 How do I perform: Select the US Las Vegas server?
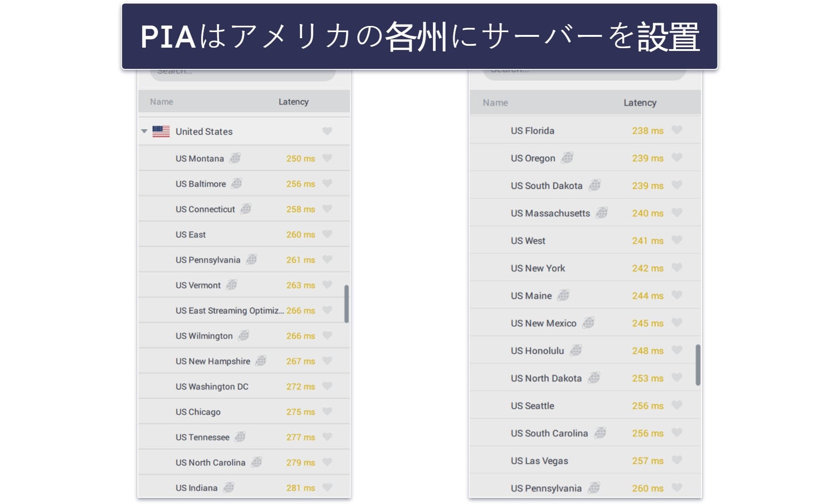pos(585,460)
